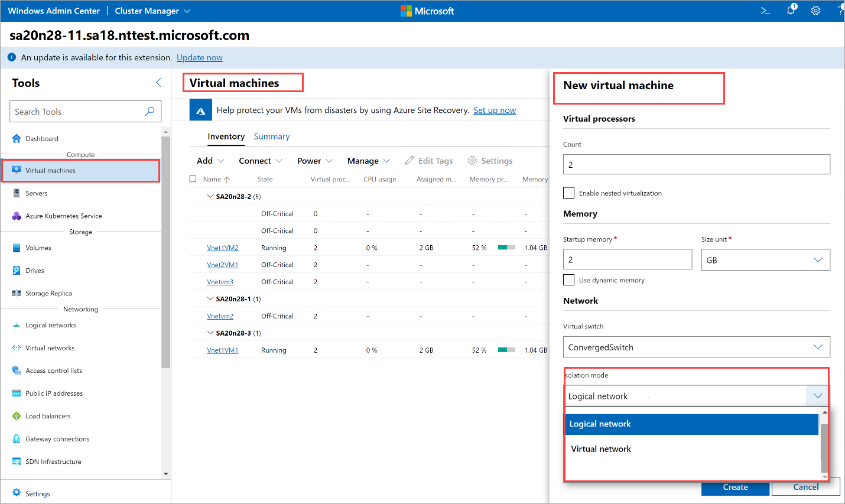
Task: Switch to the Summary tab
Action: coord(272,136)
